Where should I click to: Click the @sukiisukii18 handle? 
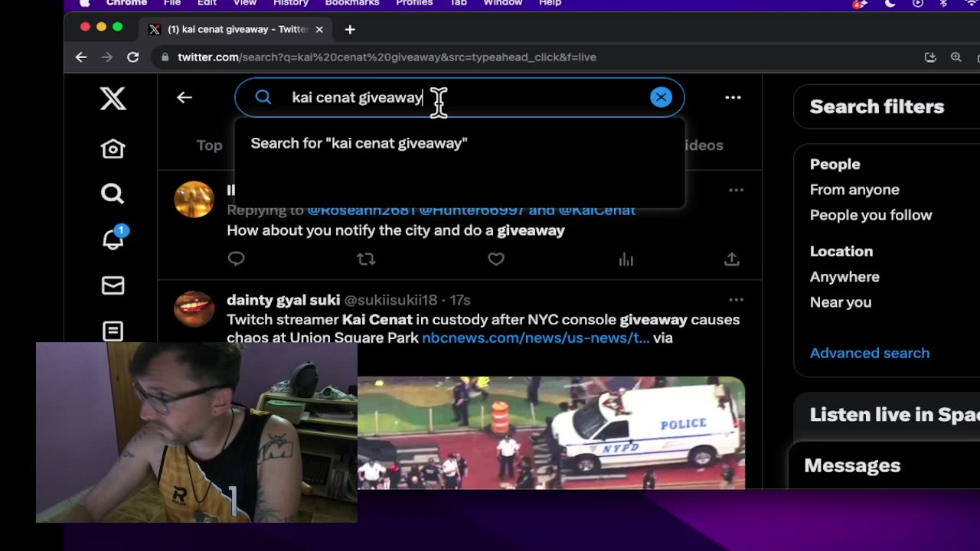coord(390,300)
